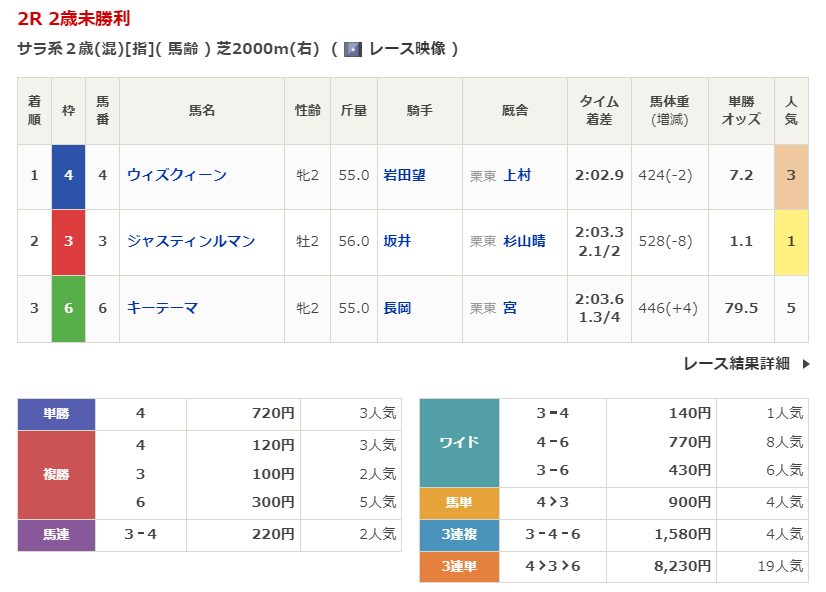Select horse ジャスティンルマン link
Viewport: 826px width, 592px height.
point(191,241)
